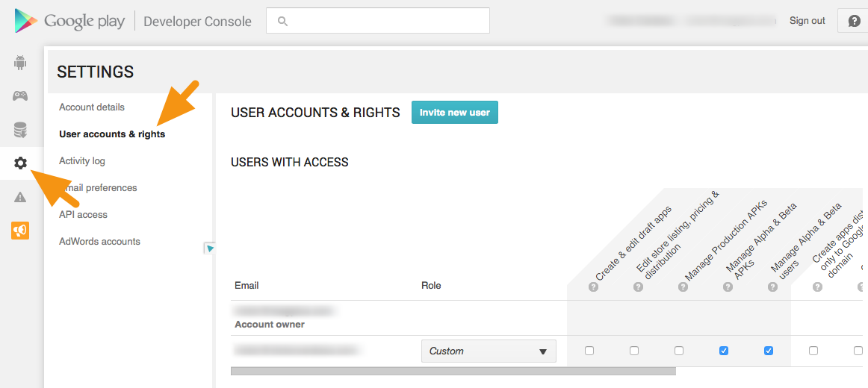This screenshot has height=388, width=868.
Task: Open the help question mark button
Action: (x=854, y=21)
